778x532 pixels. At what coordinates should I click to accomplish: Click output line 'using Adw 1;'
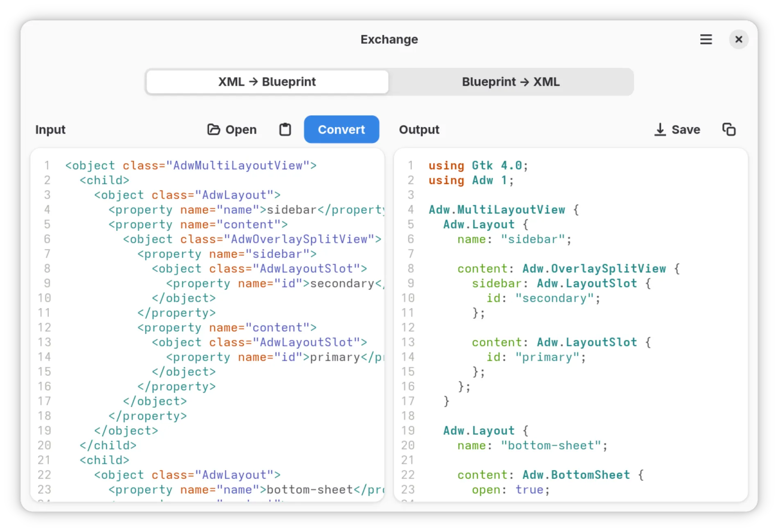tap(471, 180)
